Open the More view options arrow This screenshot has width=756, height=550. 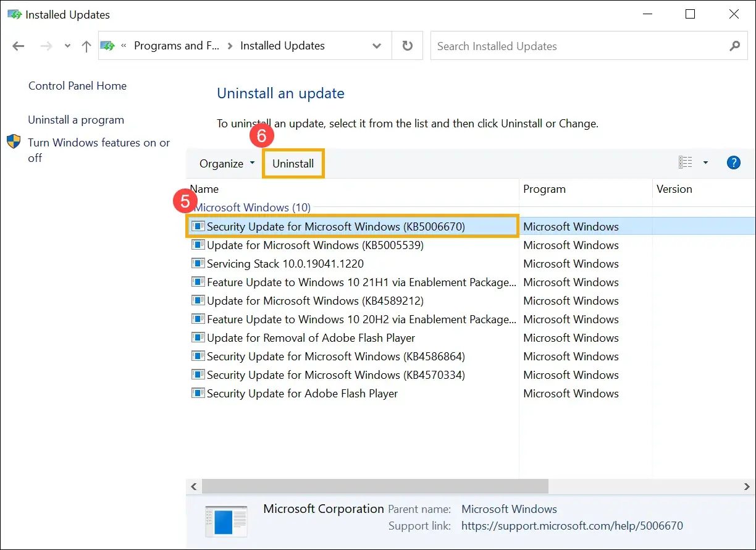(x=705, y=163)
